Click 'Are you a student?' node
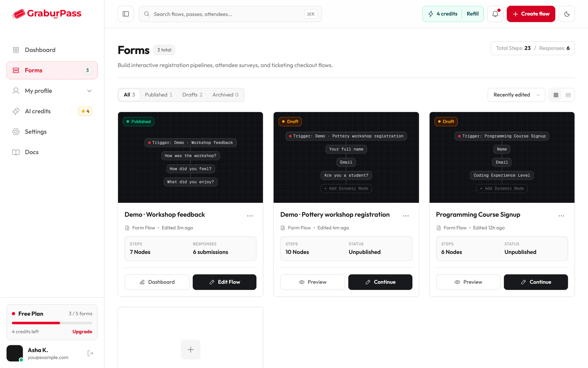This screenshot has width=588, height=368. point(346,175)
